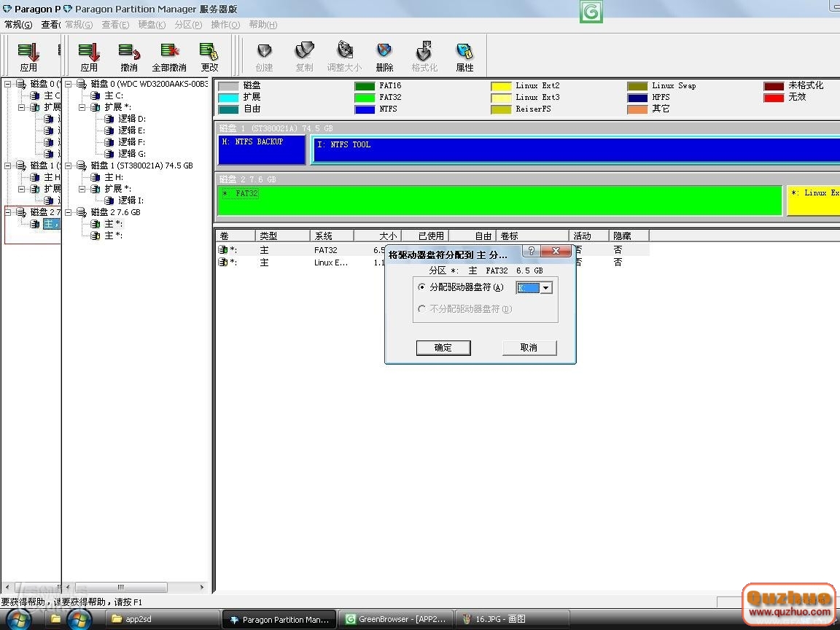Viewport: 840px width, 630px height.
Task: Open the 属性 (Properties) toolbar icon
Action: point(464,56)
